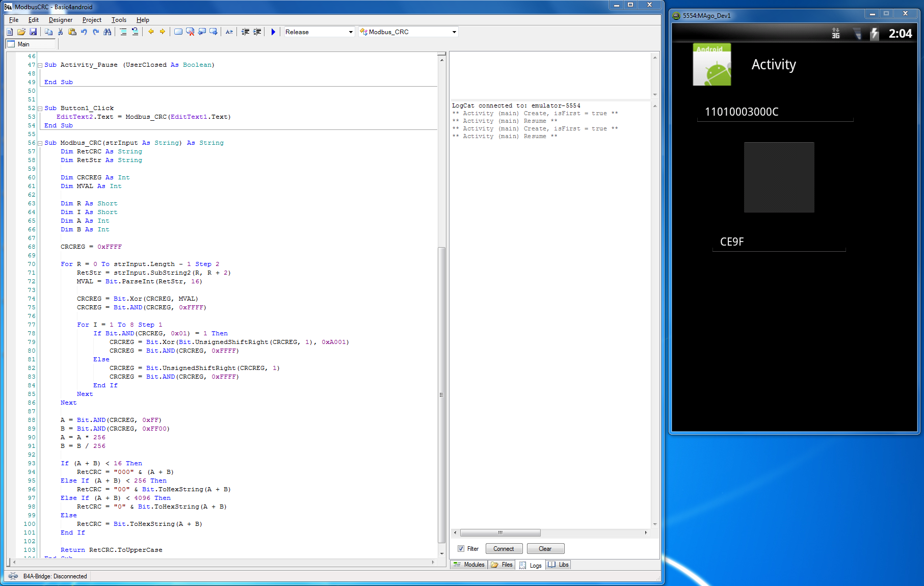The width and height of the screenshot is (924, 586).
Task: Clear the log output
Action: pos(545,549)
